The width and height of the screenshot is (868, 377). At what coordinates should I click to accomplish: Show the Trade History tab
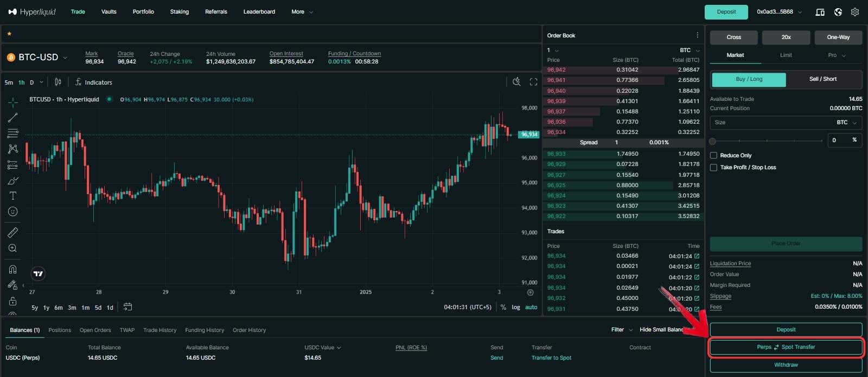point(160,330)
